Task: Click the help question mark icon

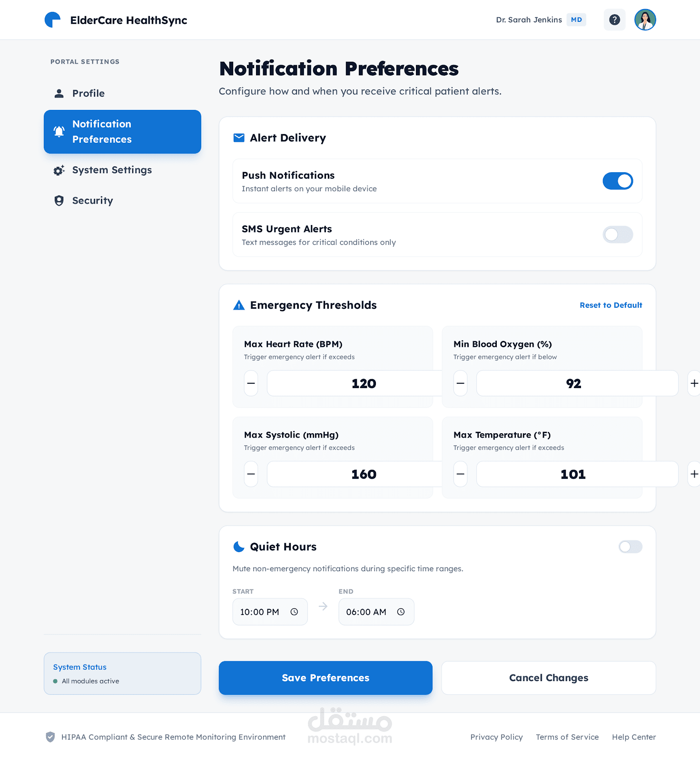Action: (614, 20)
